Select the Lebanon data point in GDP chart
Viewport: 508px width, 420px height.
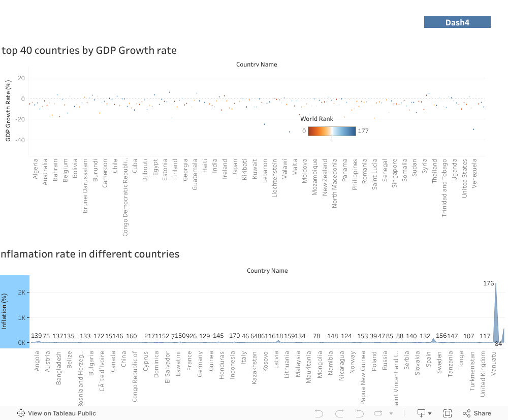click(x=264, y=124)
